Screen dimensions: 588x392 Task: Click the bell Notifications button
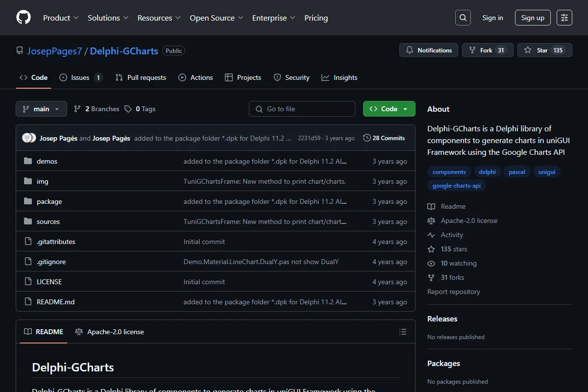click(x=429, y=50)
